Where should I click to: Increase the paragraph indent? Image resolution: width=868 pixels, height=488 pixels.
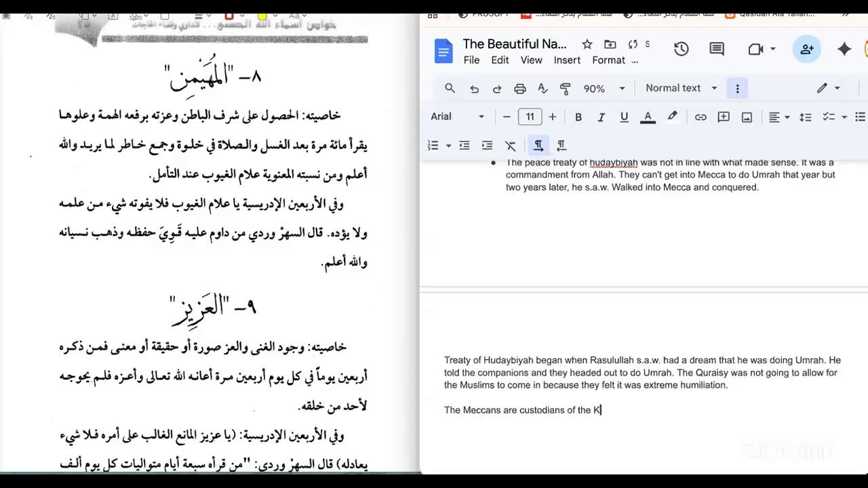pos(487,145)
